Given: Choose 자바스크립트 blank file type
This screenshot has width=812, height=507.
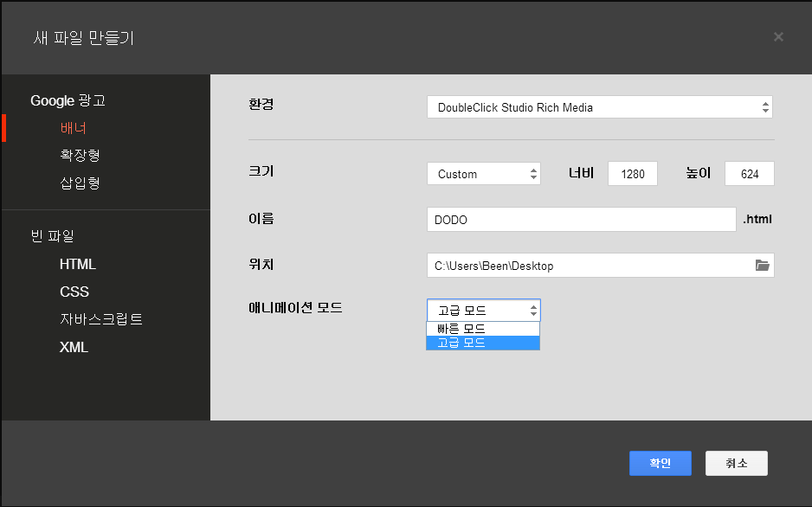Looking at the screenshot, I should point(101,319).
